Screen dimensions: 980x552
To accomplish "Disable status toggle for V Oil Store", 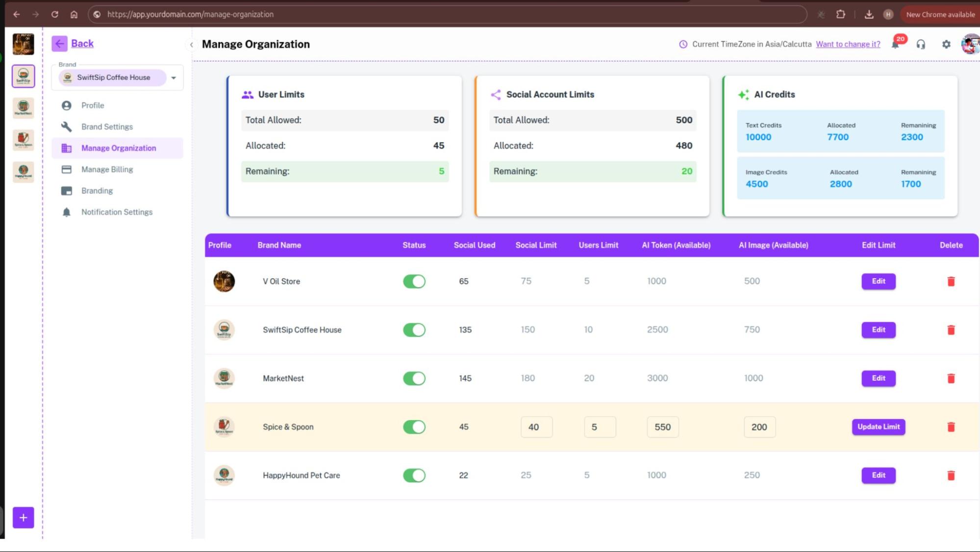I will point(414,281).
